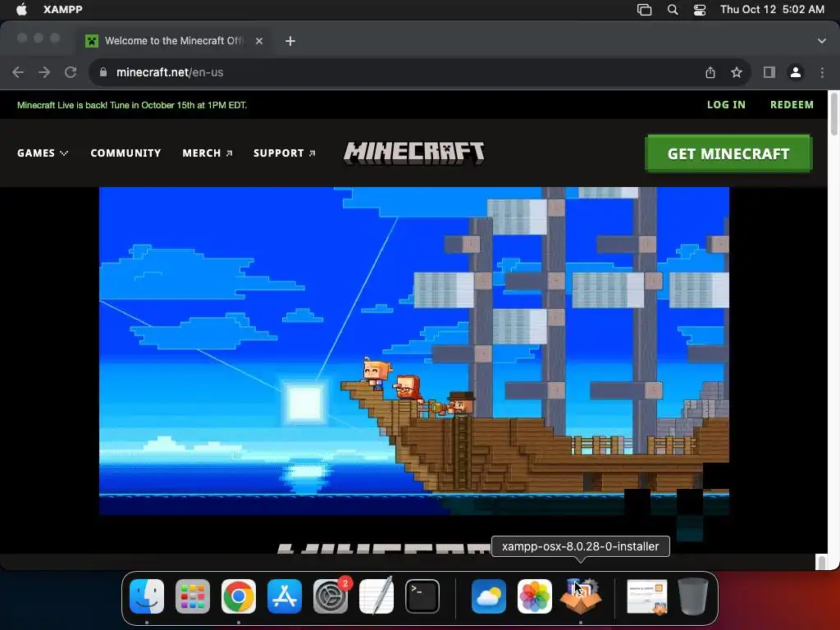Open the minimized document window in Dock

click(x=647, y=596)
